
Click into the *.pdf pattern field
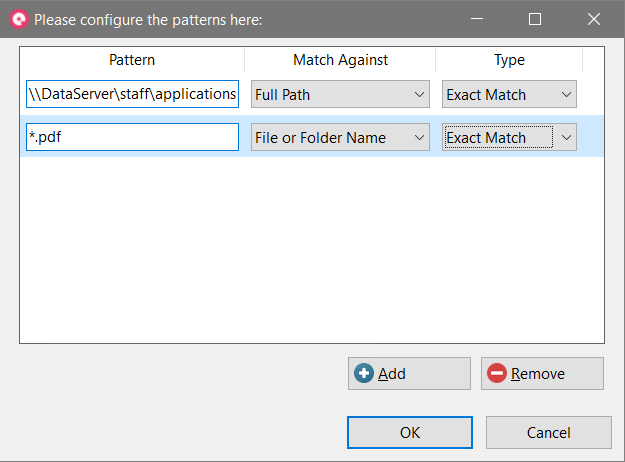point(132,138)
